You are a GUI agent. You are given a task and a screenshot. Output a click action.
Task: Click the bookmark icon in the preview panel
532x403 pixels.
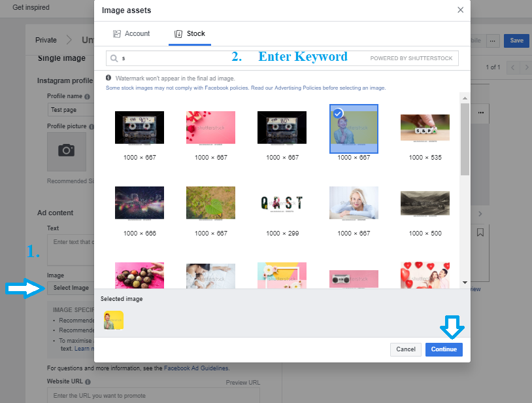480,232
